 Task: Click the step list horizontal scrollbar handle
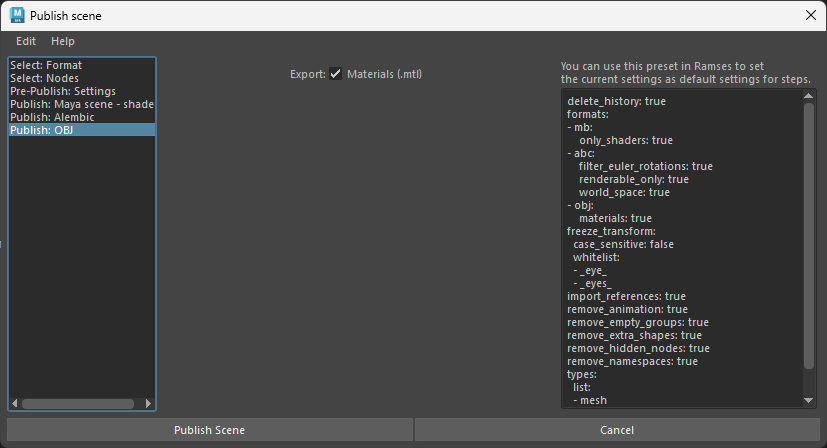[78, 404]
